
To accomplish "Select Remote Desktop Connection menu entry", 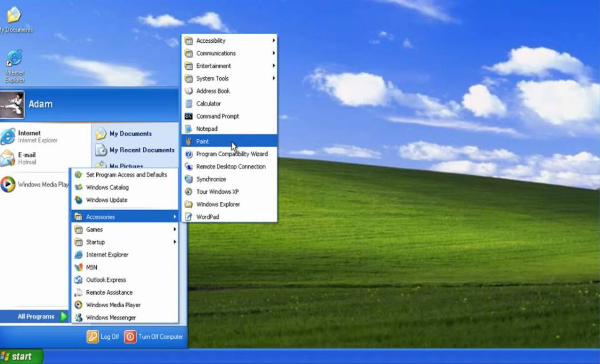I will point(231,167).
